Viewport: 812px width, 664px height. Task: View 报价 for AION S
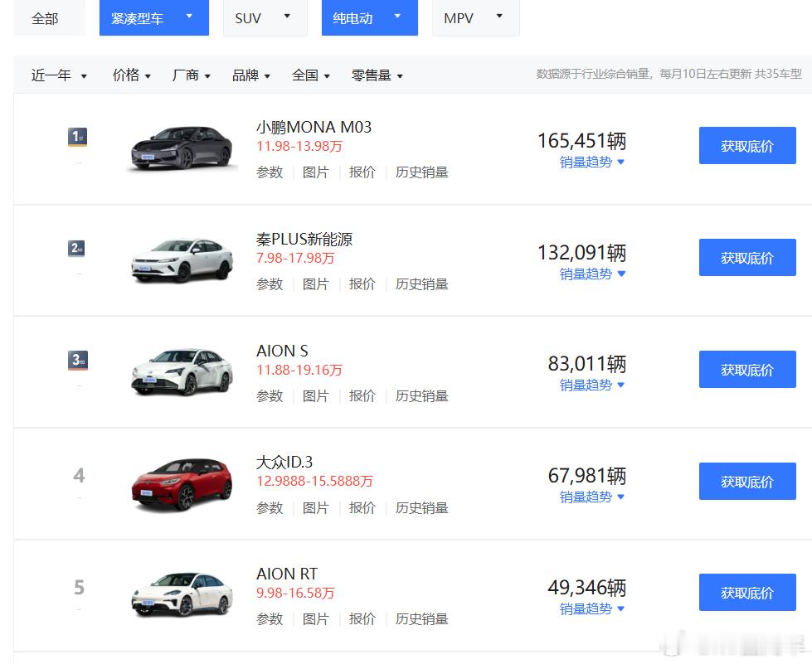point(362,396)
